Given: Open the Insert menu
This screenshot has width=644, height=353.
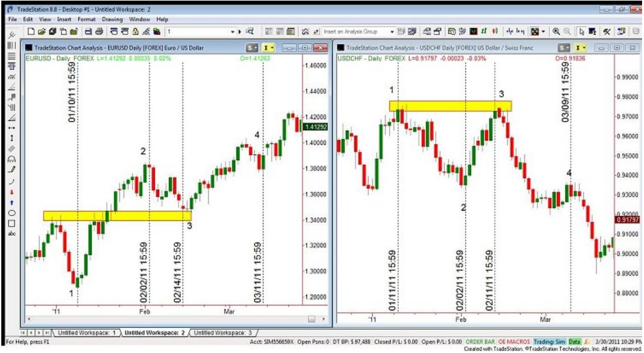Looking at the screenshot, I should pyautogui.click(x=64, y=19).
